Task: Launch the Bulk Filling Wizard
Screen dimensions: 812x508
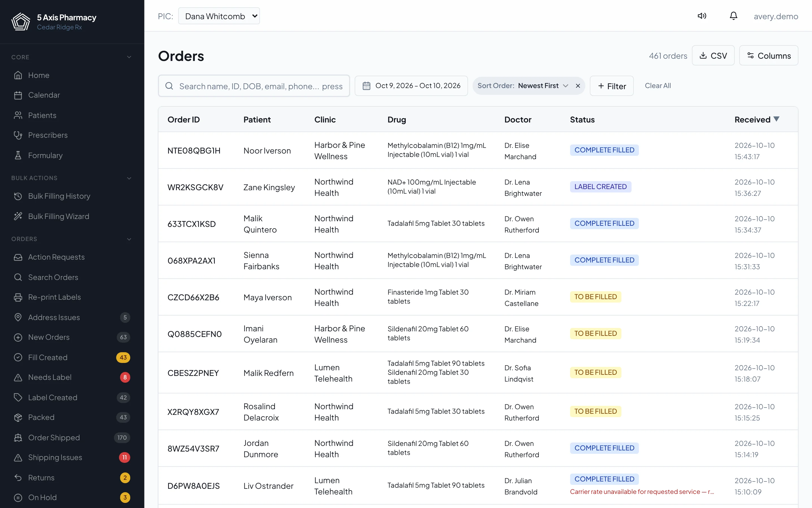Action: point(72,216)
